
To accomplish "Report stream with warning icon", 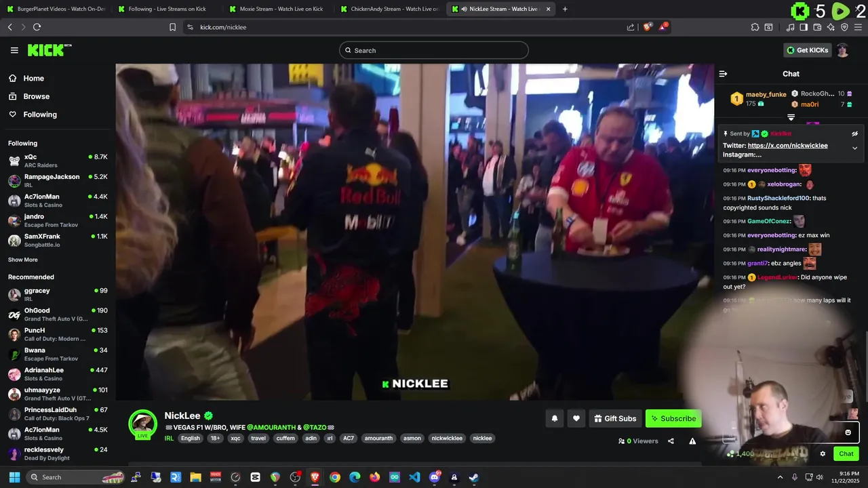I will [692, 441].
